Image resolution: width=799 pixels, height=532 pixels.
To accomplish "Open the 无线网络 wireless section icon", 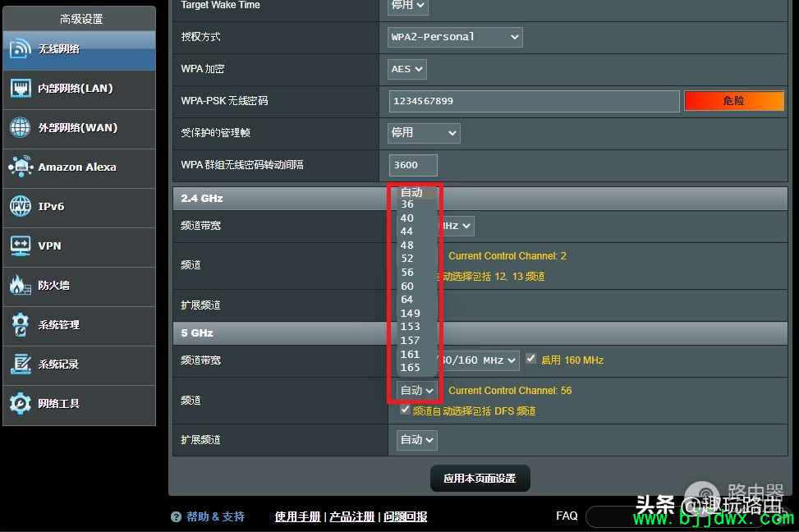I will (x=21, y=50).
